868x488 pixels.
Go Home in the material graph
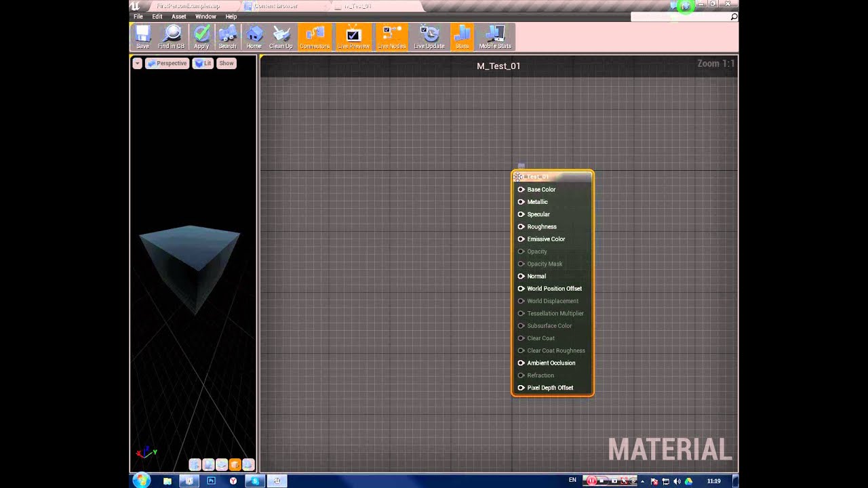pyautogui.click(x=254, y=37)
